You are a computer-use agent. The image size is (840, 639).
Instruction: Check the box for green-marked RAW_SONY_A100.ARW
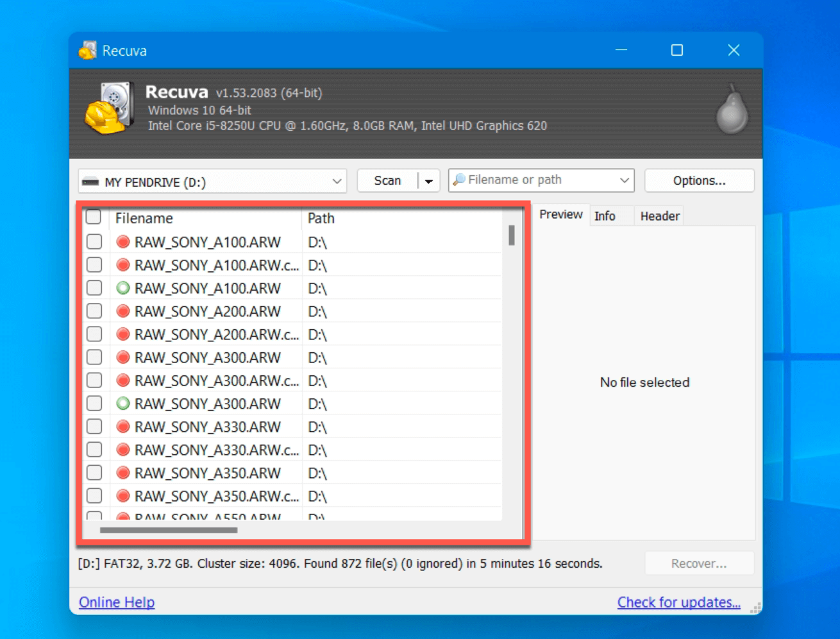click(x=94, y=288)
